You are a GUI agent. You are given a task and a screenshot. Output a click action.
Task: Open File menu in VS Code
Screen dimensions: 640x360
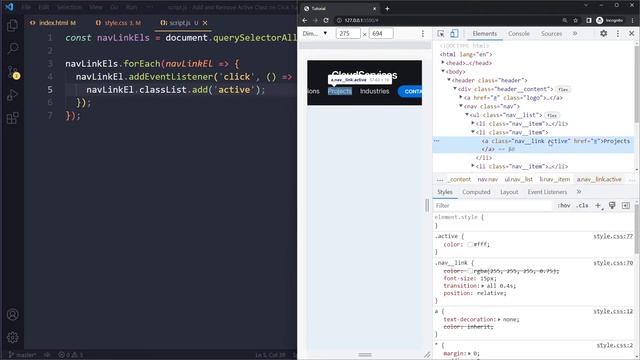click(x=26, y=7)
